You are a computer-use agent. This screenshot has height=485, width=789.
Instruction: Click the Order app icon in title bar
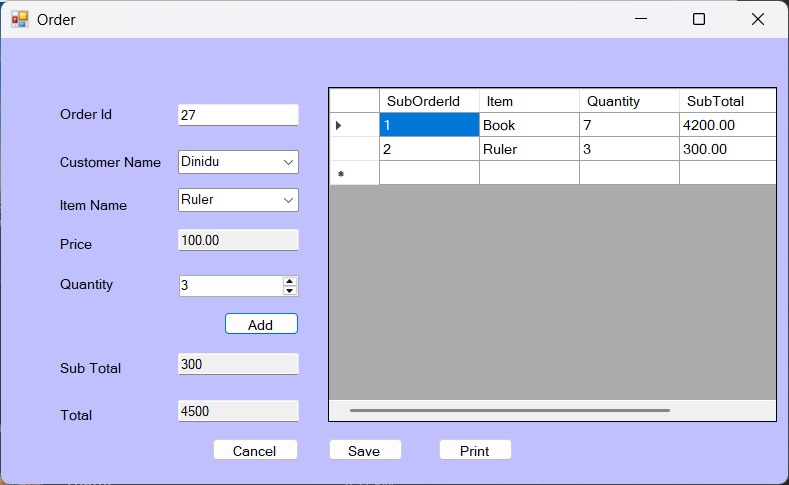point(20,19)
